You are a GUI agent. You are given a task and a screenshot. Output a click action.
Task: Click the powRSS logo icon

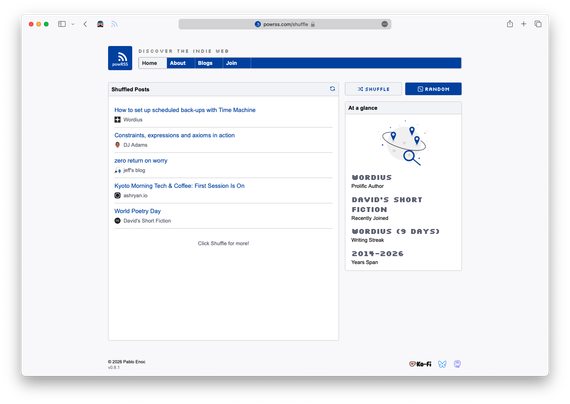[120, 58]
